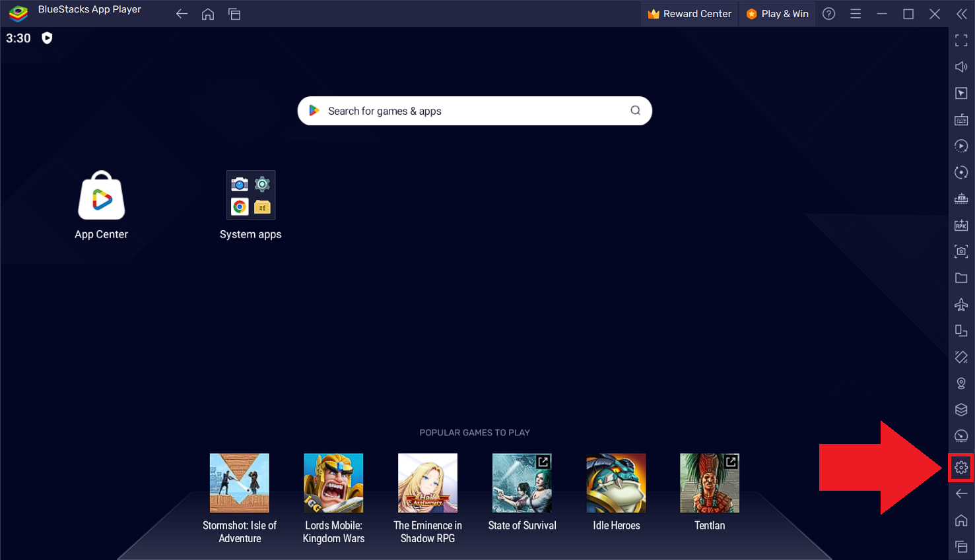Open the multi-instance manager layers icon
Image resolution: width=975 pixels, height=560 pixels.
(x=961, y=410)
